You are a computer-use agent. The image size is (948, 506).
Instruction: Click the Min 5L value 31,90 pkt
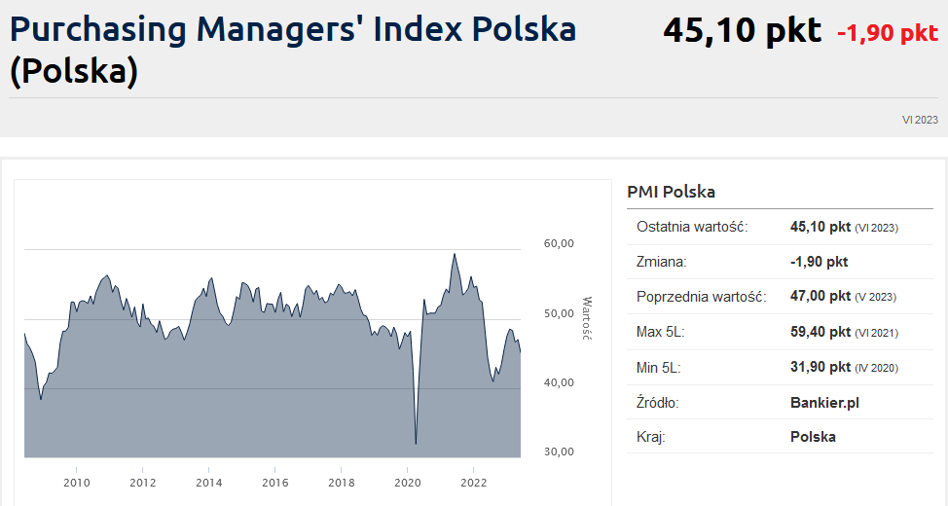point(820,367)
